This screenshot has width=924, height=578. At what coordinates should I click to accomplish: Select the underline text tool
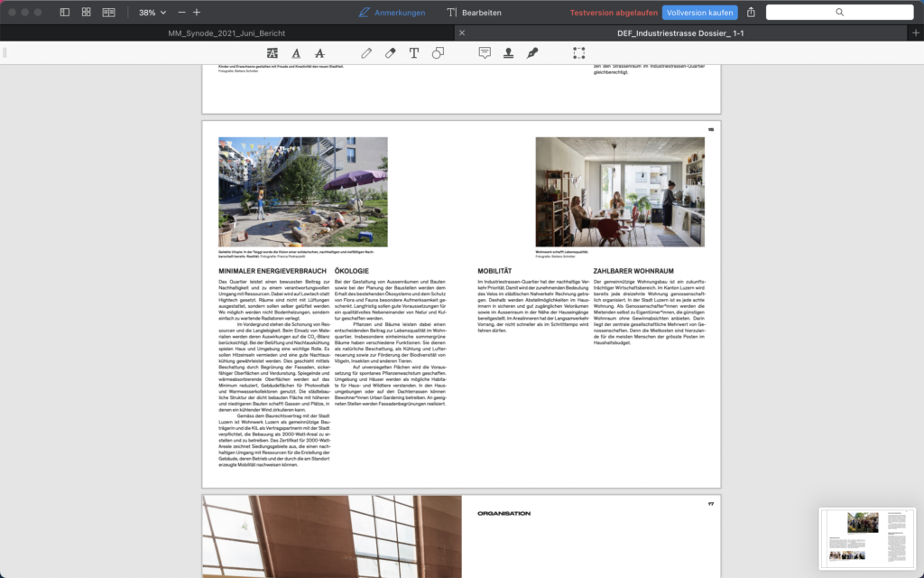pyautogui.click(x=296, y=53)
